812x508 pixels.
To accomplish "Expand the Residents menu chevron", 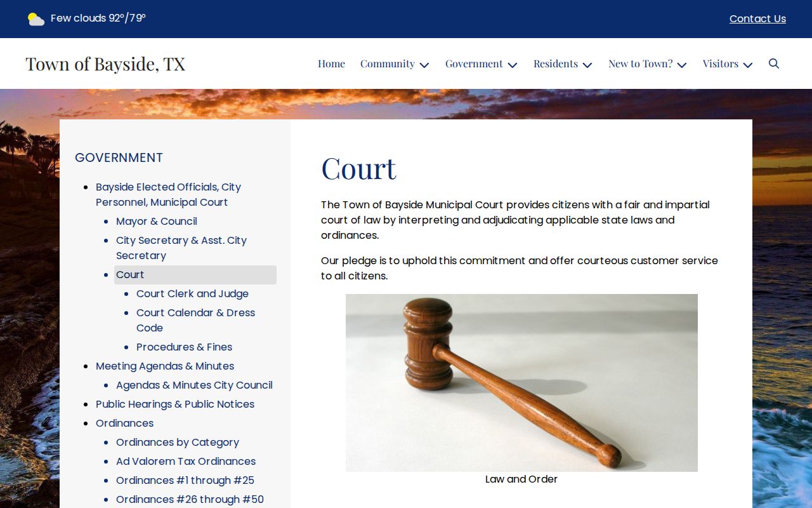I will coord(587,65).
